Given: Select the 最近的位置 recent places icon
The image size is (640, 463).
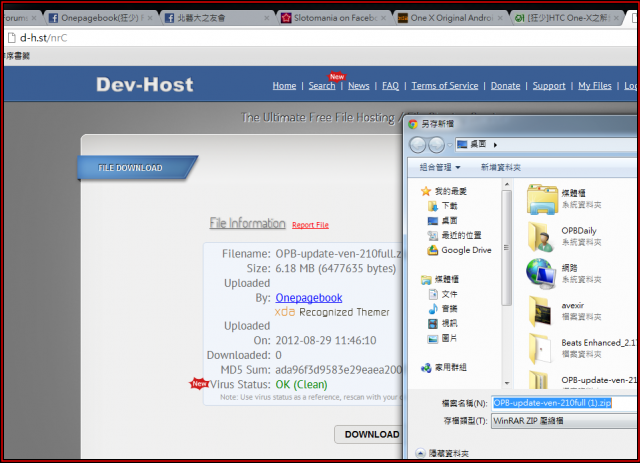Looking at the screenshot, I should tap(433, 236).
